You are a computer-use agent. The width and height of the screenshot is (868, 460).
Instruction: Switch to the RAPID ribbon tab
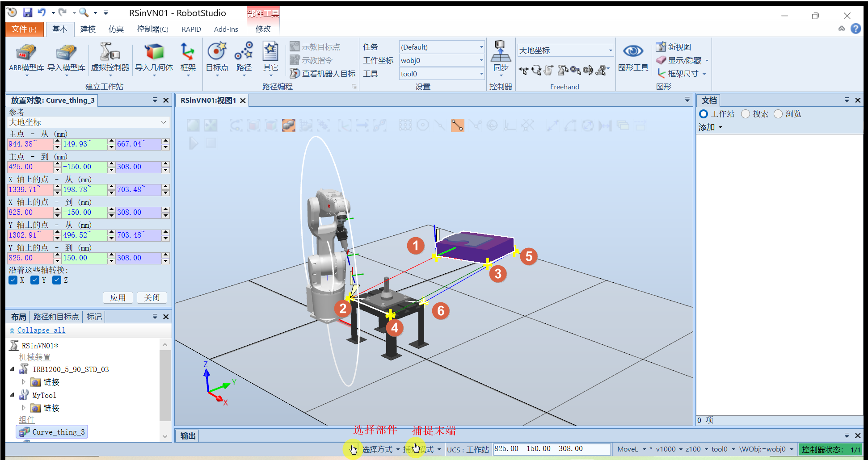[x=191, y=29]
